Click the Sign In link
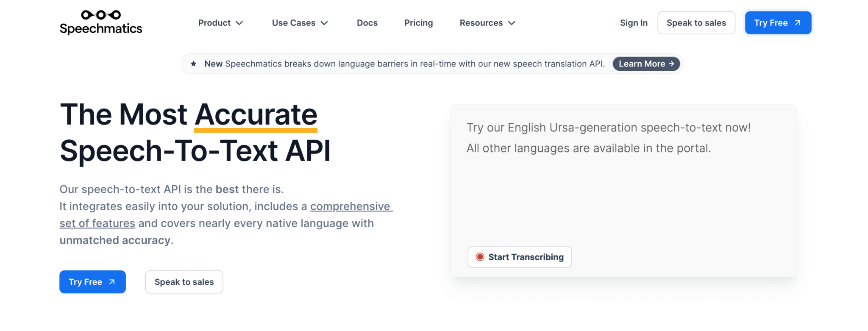This screenshot has width=868, height=331. click(634, 23)
